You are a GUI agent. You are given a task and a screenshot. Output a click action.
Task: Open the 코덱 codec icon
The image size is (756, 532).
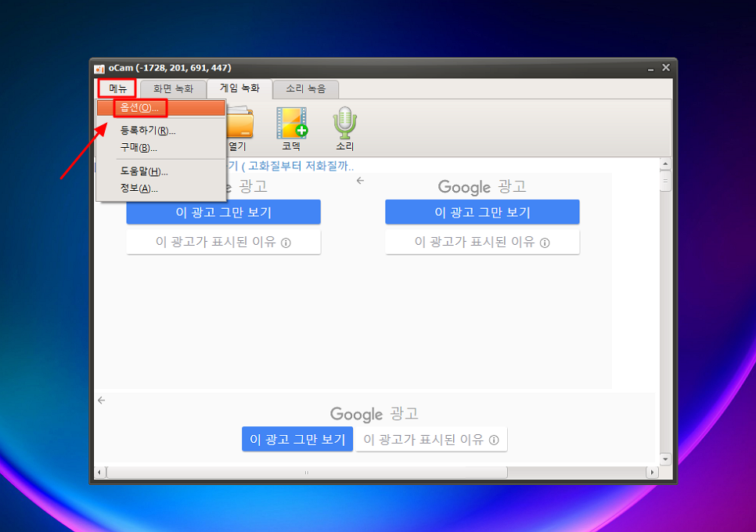(x=292, y=128)
